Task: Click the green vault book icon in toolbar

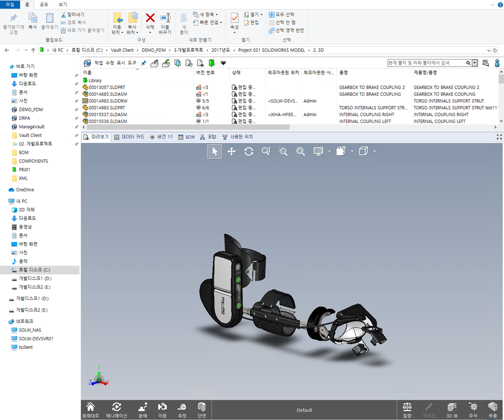Action: 212,63
